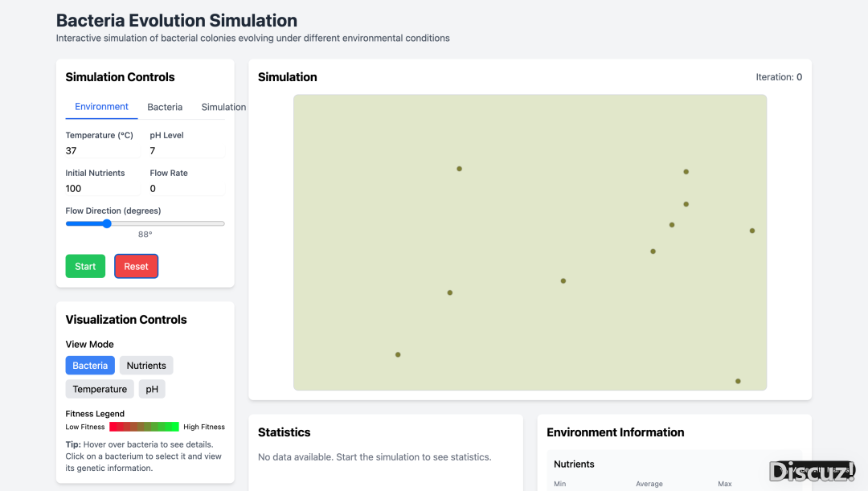The width and height of the screenshot is (868, 491).
Task: Click the Discuz! logo watermark
Action: pos(812,471)
